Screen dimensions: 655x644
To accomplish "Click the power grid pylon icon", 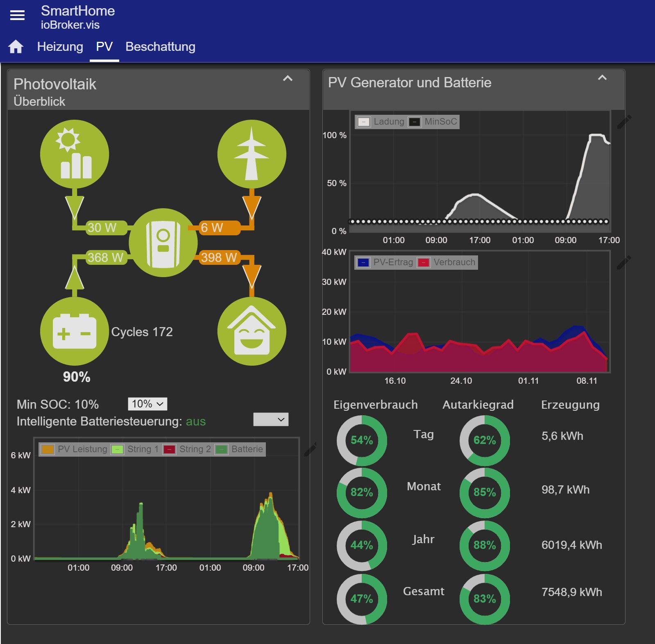I will [x=252, y=154].
